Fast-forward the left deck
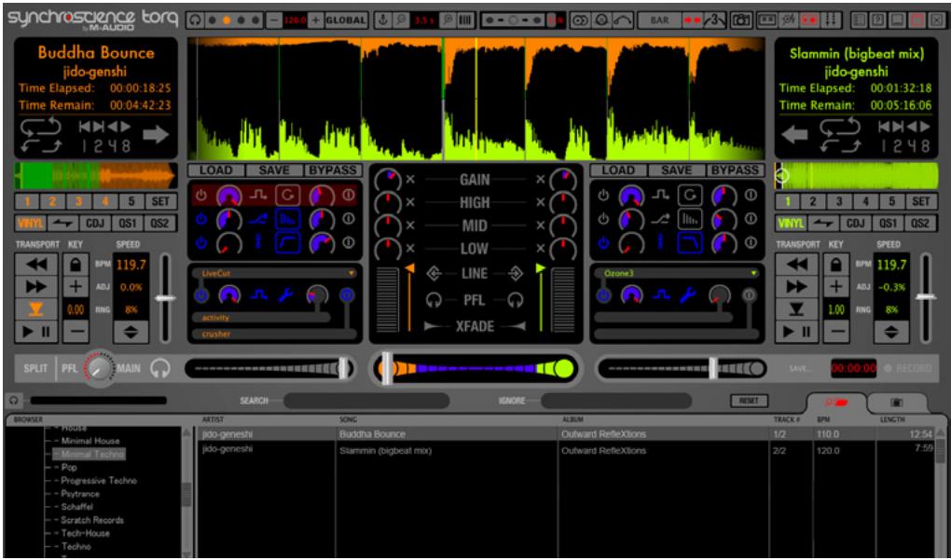951x560 pixels. click(36, 287)
